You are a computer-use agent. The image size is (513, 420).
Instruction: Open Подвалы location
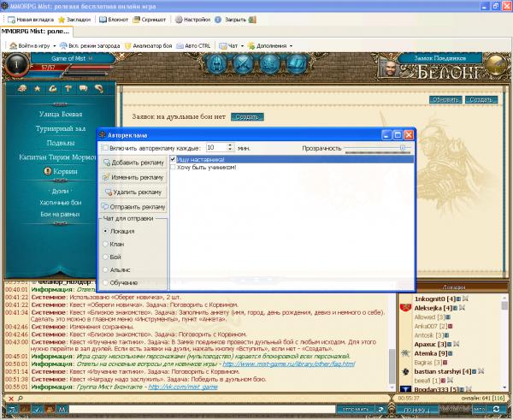point(61,143)
